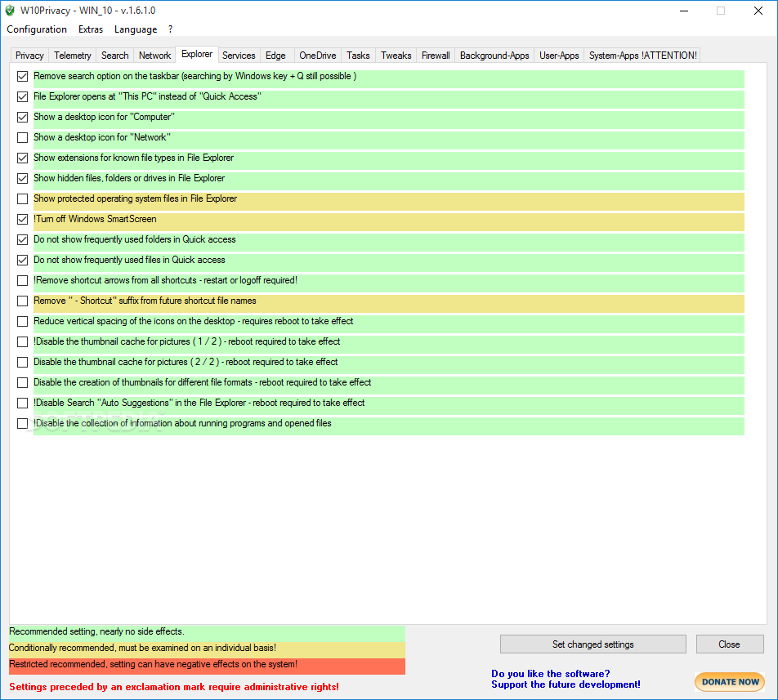Click 'Support the future development!' text
Image resolution: width=778 pixels, height=700 pixels.
click(x=566, y=684)
